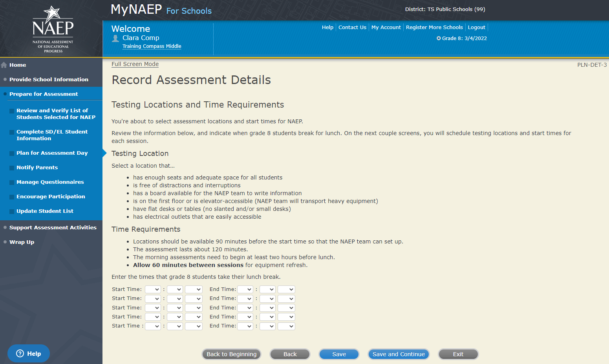This screenshot has height=364, width=609.
Task: Click Save and Continue
Action: [x=399, y=354]
